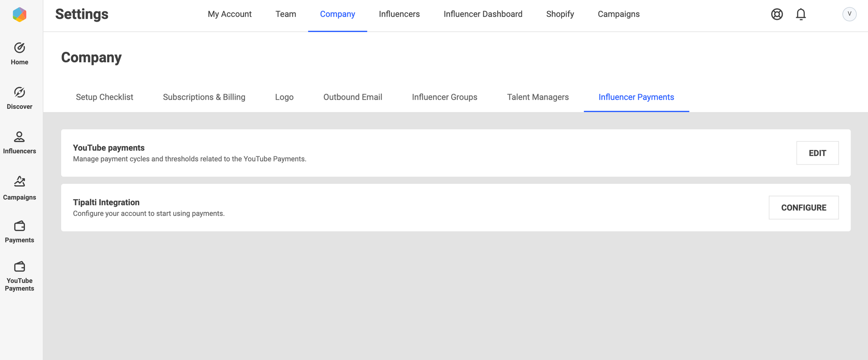The width and height of the screenshot is (868, 360).
Task: Open Payments wallet in the sidebar
Action: coord(19,232)
